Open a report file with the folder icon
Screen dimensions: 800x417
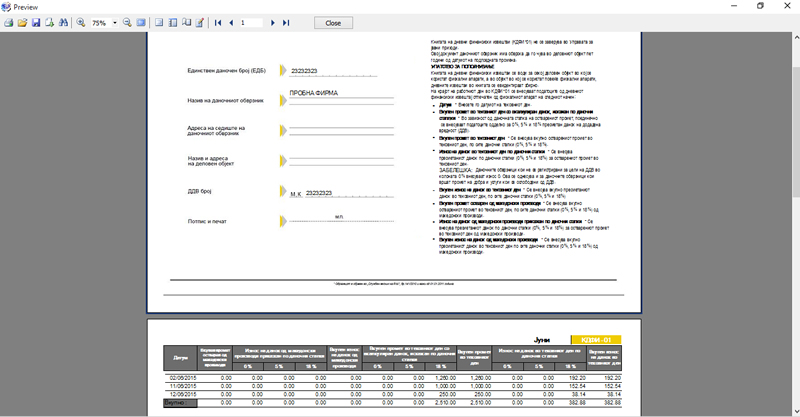click(22, 23)
